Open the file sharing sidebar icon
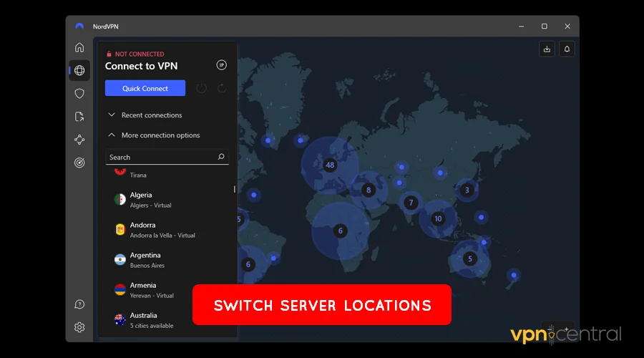 tap(79, 116)
